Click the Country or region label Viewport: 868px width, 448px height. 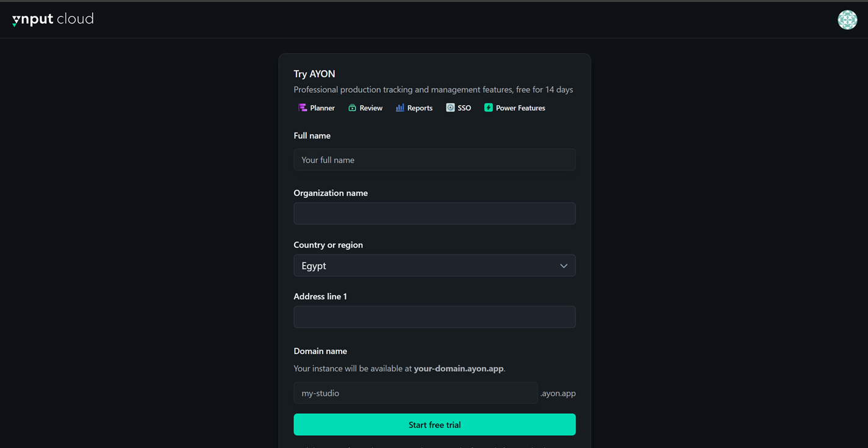328,245
